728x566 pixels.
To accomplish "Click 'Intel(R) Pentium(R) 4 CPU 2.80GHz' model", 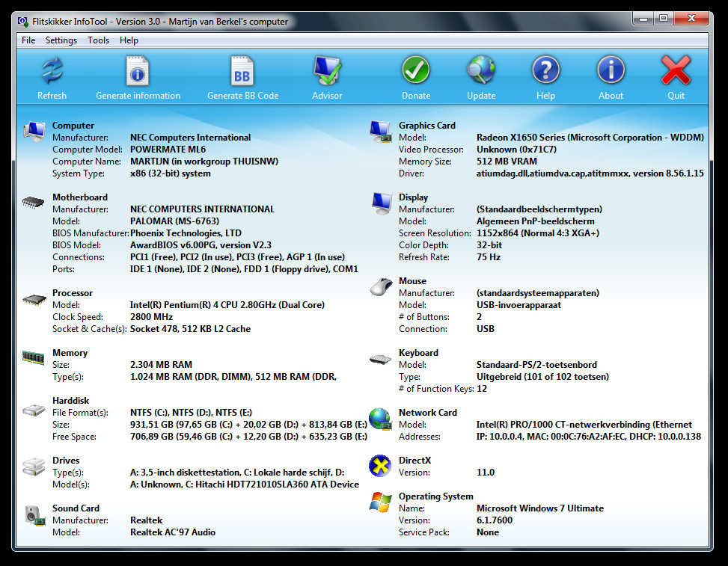I will [203, 305].
